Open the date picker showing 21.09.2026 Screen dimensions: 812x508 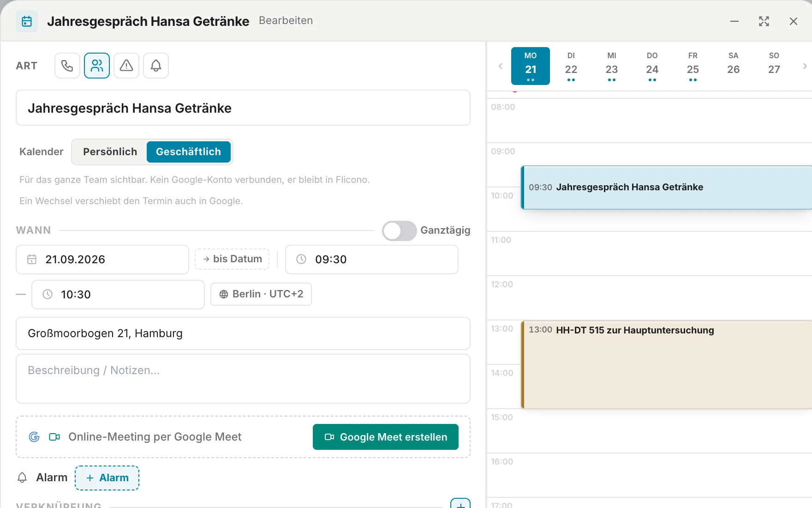click(102, 260)
